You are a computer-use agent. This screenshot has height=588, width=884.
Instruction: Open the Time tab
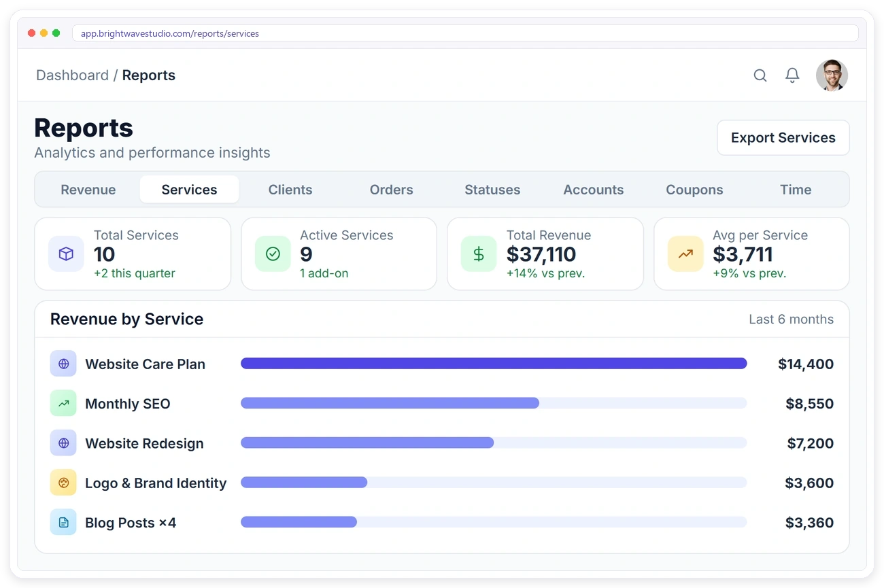[x=796, y=190]
